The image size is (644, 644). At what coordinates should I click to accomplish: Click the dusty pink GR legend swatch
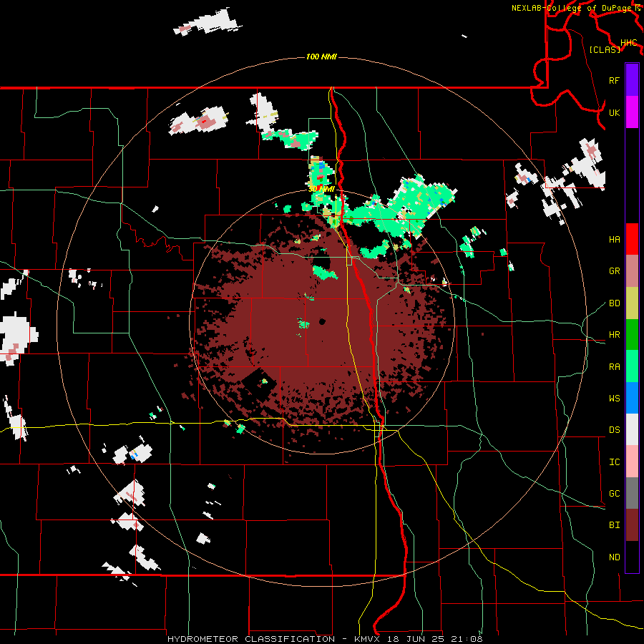coord(632,271)
